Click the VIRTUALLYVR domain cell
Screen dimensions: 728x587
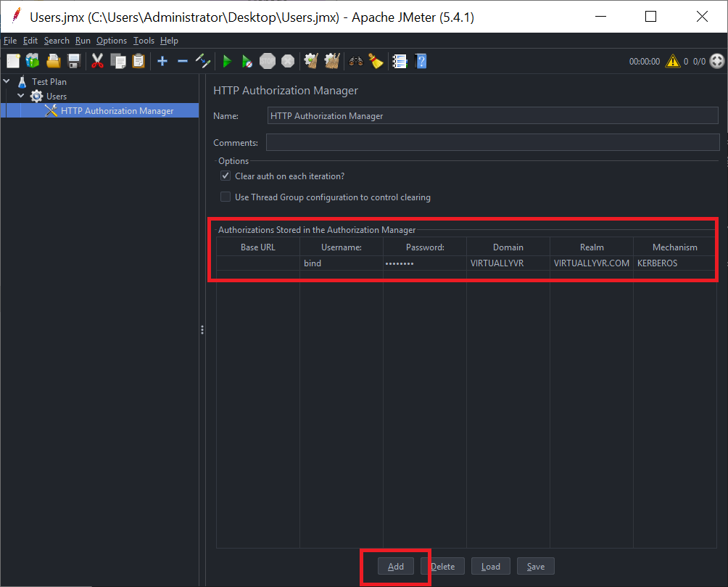[x=508, y=263]
